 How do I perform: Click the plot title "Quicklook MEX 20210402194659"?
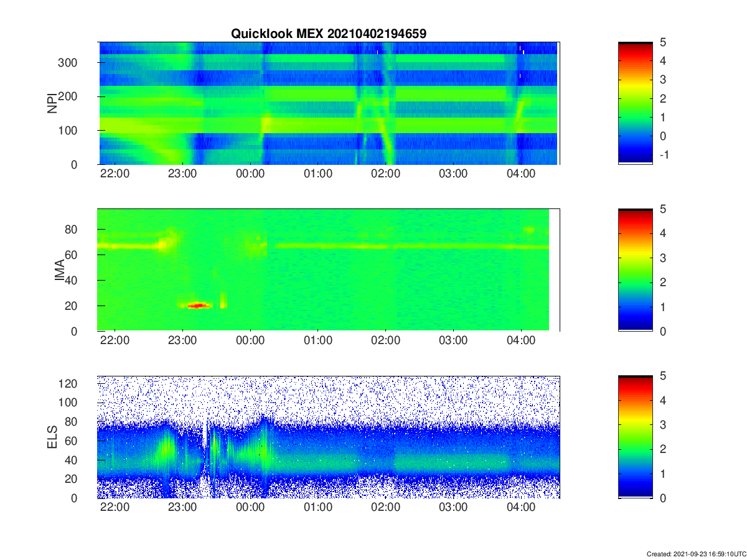click(329, 34)
